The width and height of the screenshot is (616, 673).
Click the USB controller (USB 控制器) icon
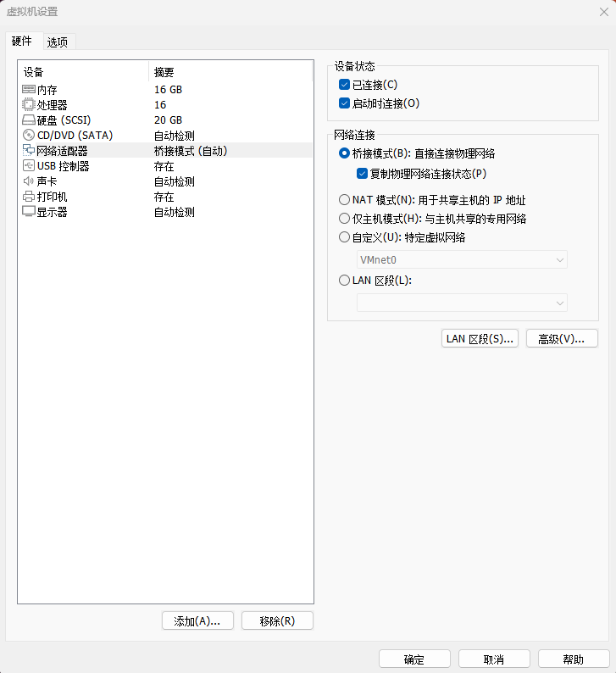click(x=28, y=165)
